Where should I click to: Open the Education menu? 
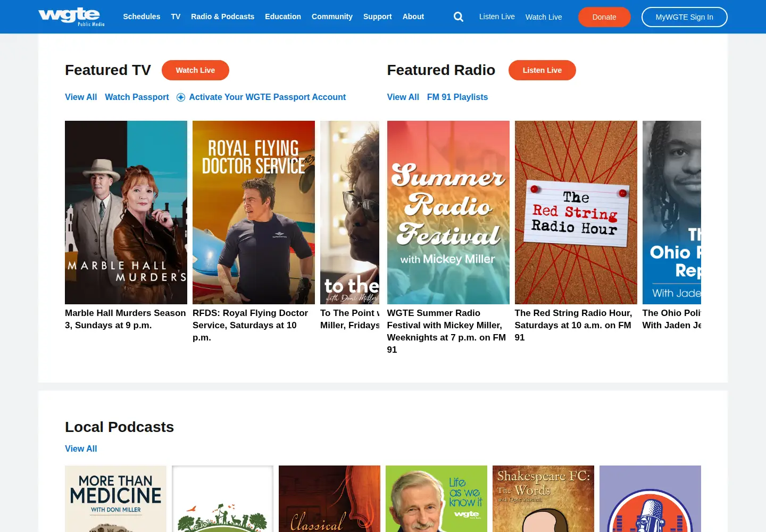click(x=283, y=16)
